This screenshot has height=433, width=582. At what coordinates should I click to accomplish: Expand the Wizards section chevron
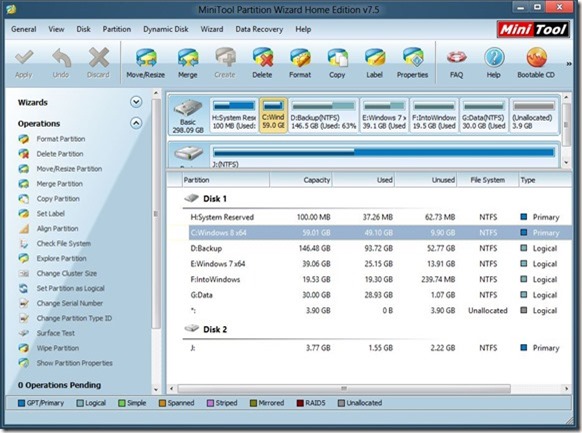(136, 102)
